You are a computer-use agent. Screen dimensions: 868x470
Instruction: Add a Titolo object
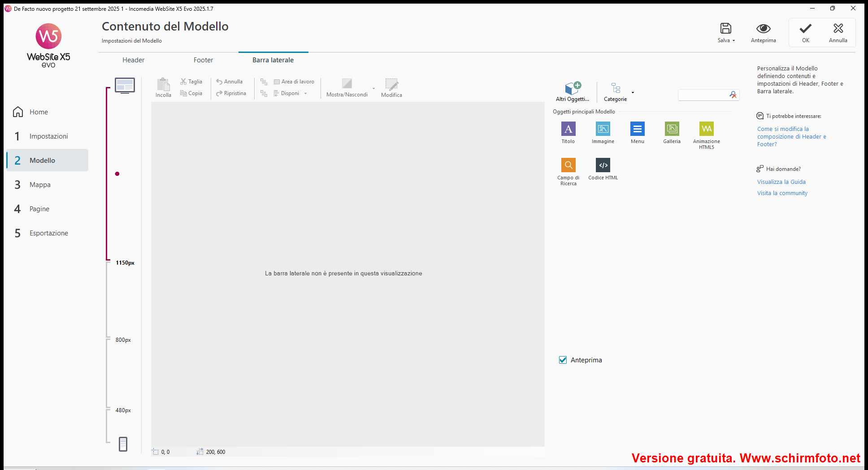(568, 130)
